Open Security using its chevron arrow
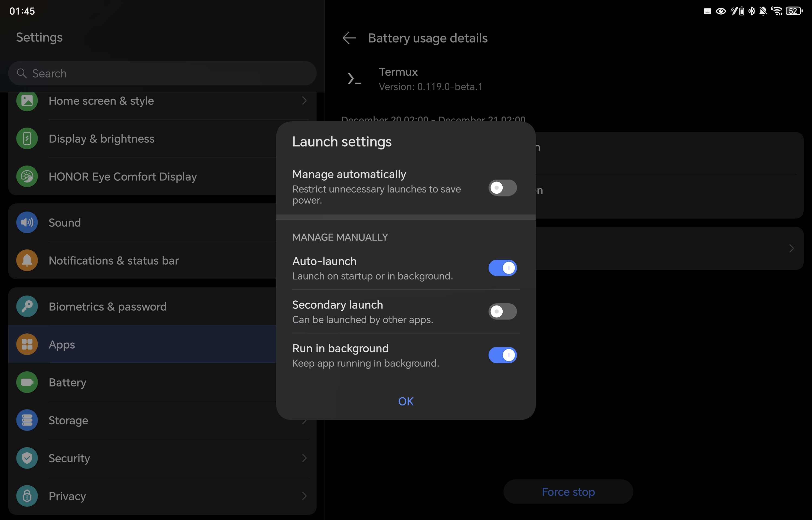The image size is (812, 520). (x=304, y=458)
